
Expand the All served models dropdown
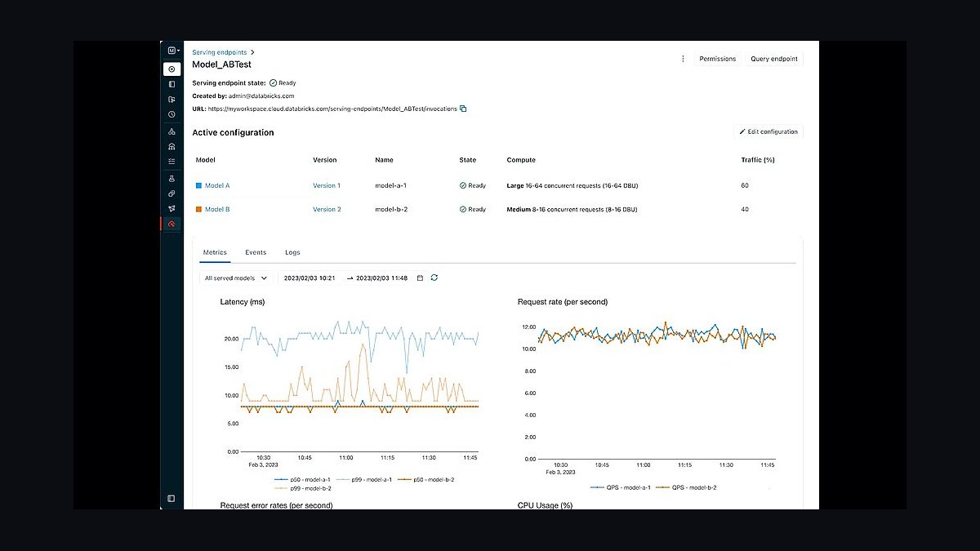[x=236, y=278]
